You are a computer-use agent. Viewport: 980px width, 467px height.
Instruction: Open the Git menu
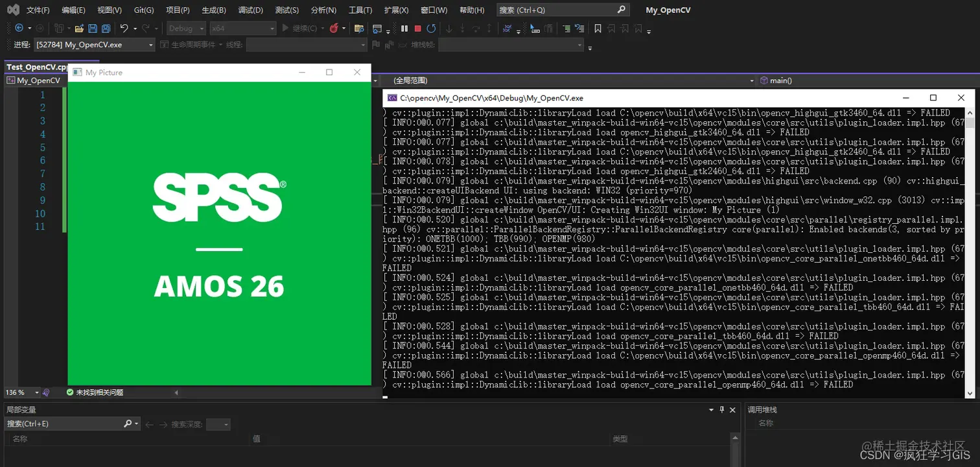tap(144, 10)
